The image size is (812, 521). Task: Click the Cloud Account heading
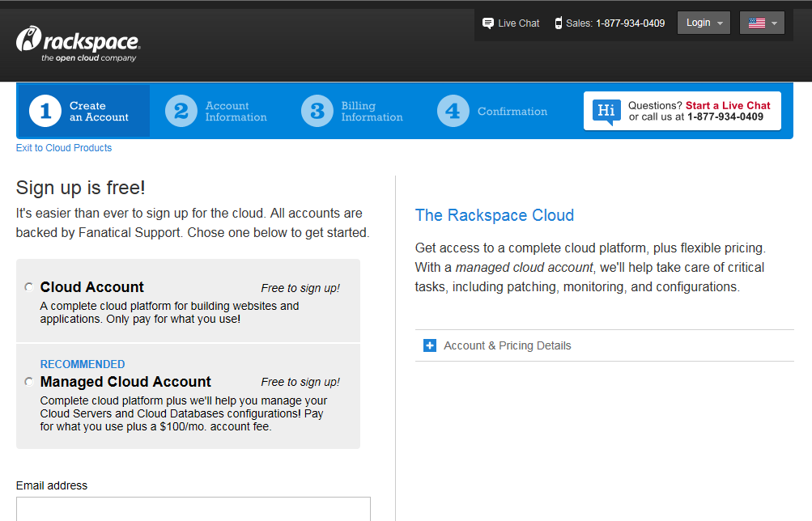point(92,287)
